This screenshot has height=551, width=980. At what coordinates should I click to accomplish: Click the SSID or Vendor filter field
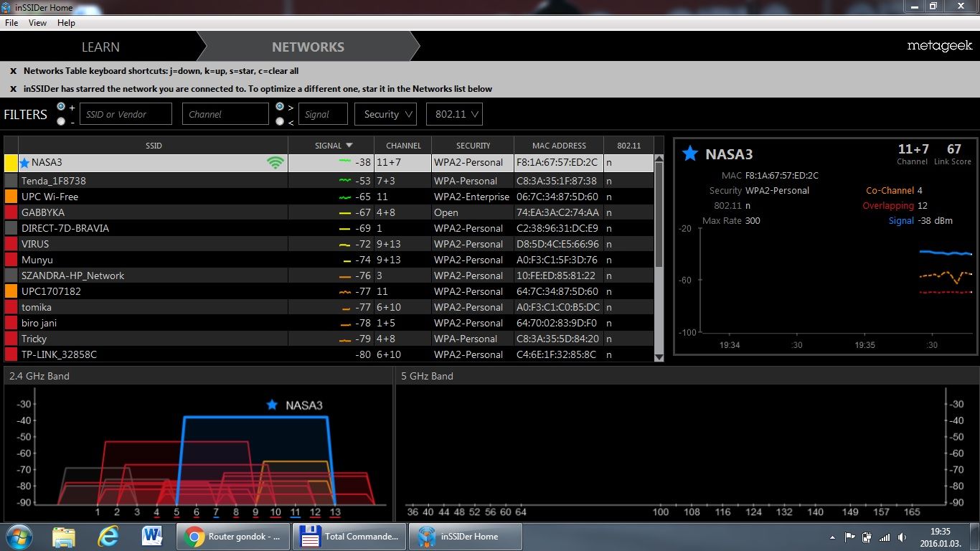pos(126,114)
